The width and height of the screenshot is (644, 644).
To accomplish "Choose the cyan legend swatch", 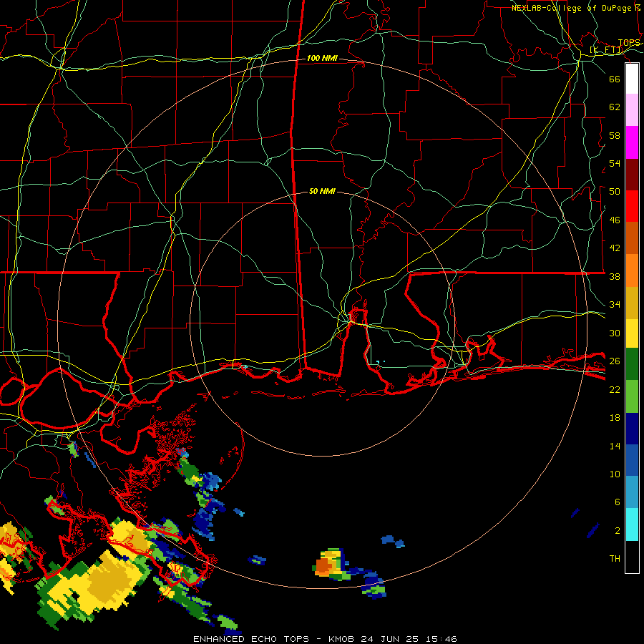I will [632, 525].
